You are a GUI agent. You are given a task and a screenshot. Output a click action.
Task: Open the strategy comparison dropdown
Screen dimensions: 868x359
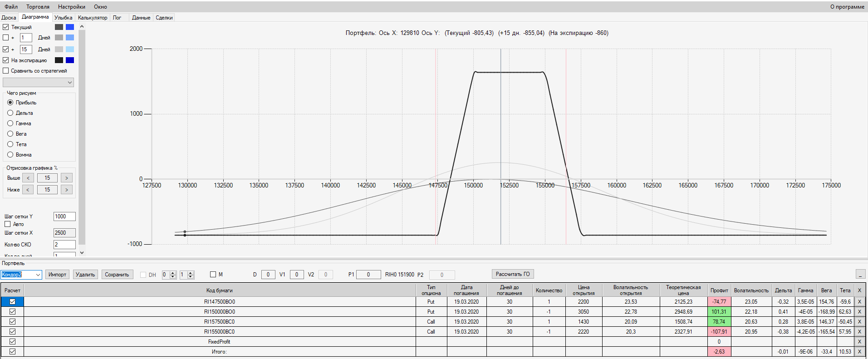click(x=38, y=82)
